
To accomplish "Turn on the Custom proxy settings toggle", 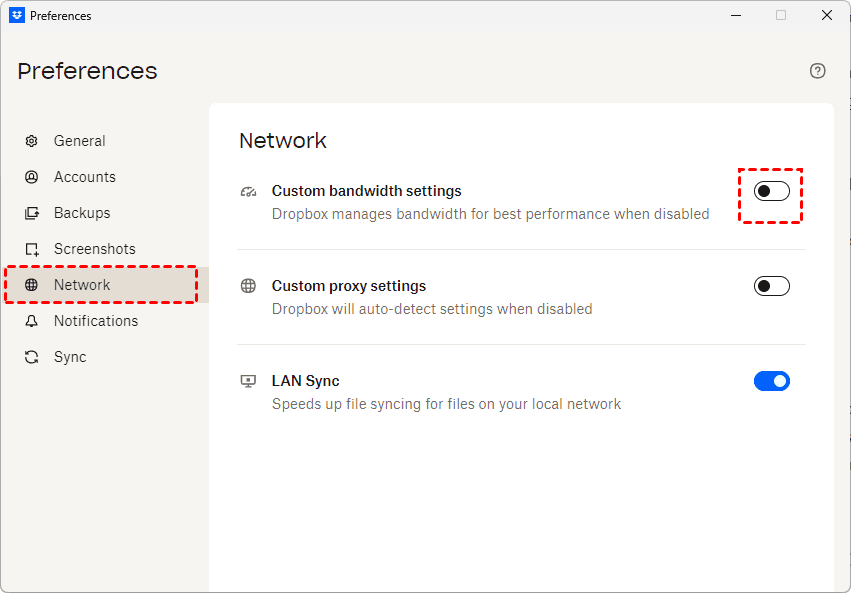I will (x=771, y=286).
